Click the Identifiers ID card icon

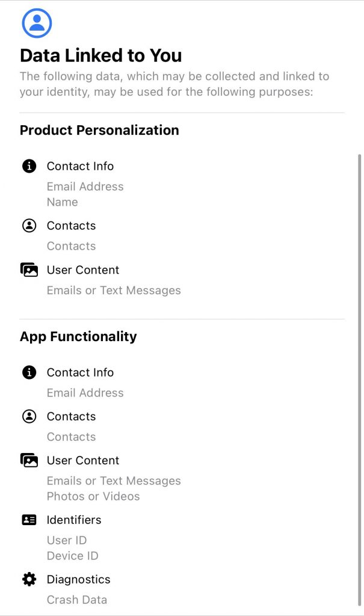click(28, 520)
